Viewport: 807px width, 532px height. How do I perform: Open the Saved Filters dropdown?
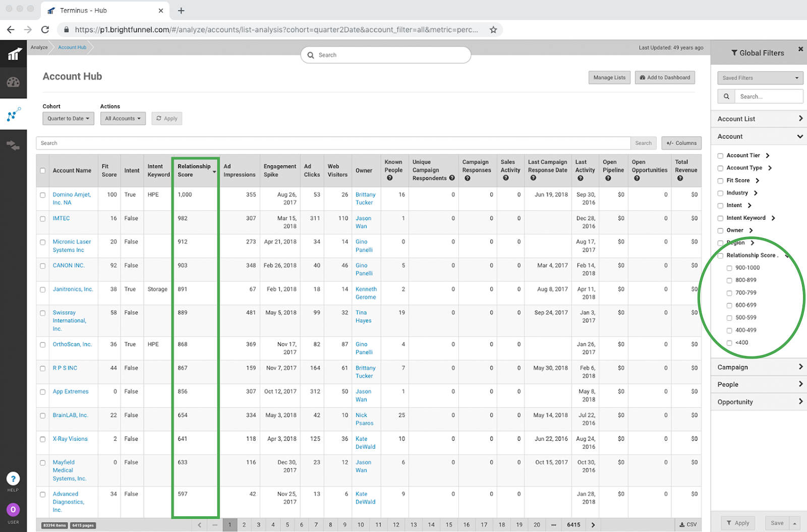pyautogui.click(x=760, y=78)
